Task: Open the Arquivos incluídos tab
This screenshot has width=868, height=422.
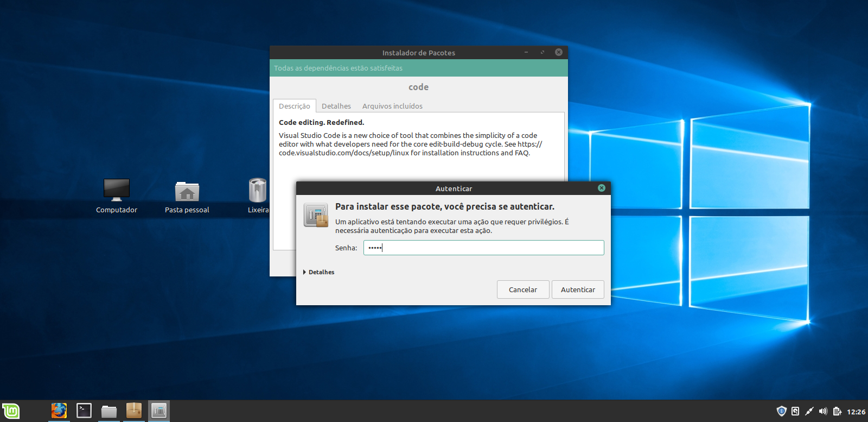Action: tap(392, 106)
